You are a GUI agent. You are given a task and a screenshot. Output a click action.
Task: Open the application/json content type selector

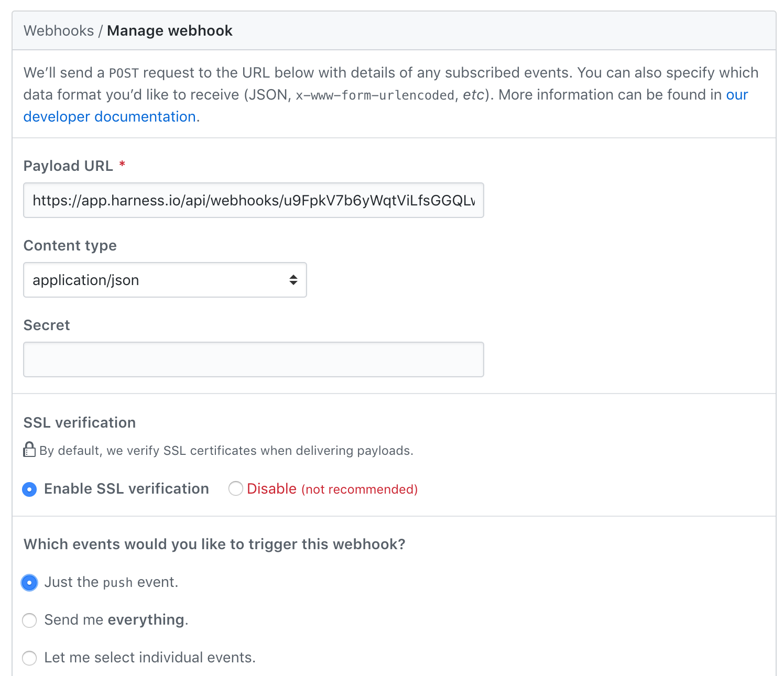[x=165, y=280]
